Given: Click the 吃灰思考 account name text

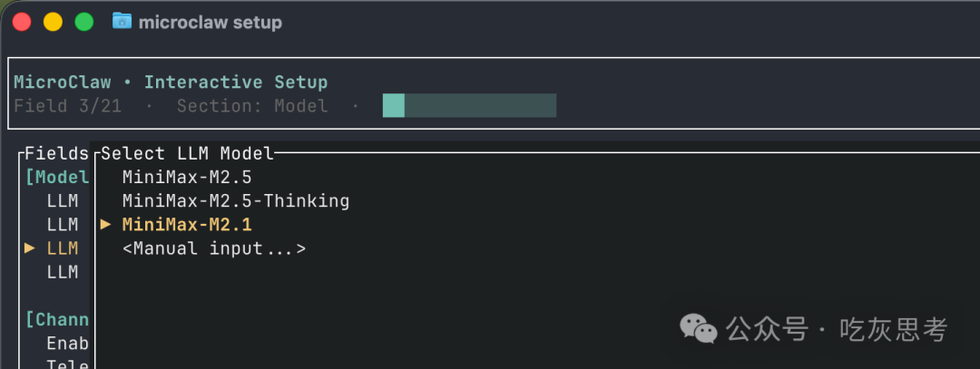Looking at the screenshot, I should pyautogui.click(x=892, y=329).
